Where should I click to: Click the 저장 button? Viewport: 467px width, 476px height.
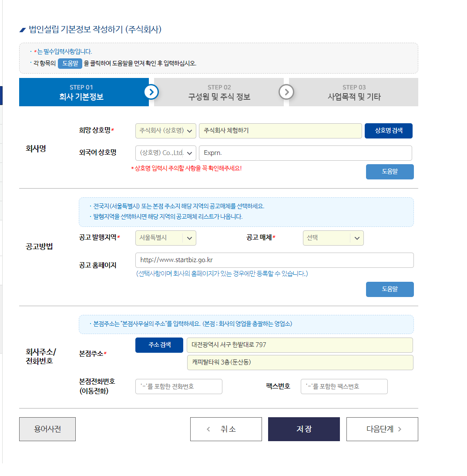(304, 429)
